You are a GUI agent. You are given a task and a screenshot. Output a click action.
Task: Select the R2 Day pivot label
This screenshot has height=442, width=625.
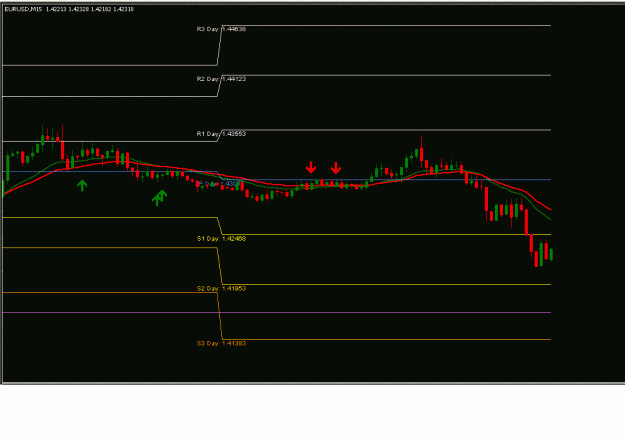[x=221, y=79]
